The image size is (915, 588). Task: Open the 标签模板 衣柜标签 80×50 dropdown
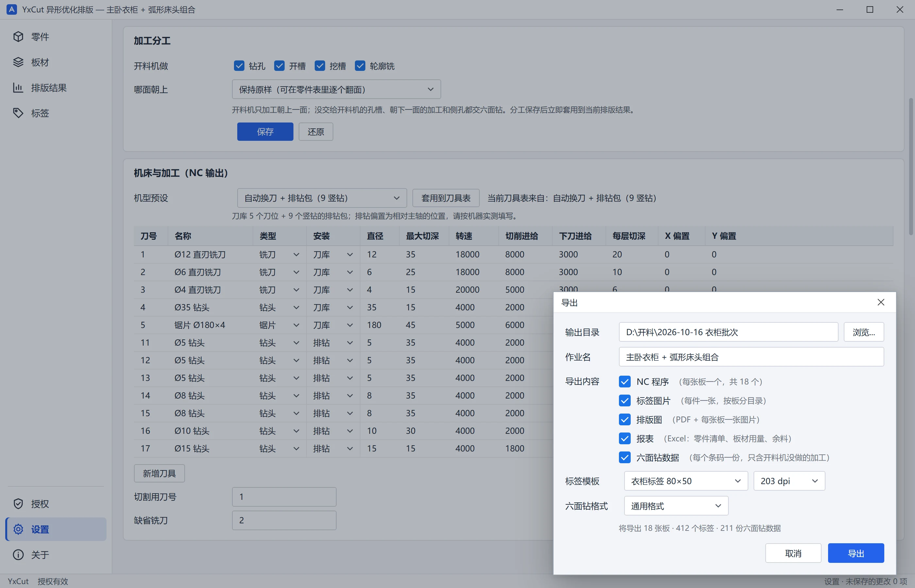pos(686,481)
